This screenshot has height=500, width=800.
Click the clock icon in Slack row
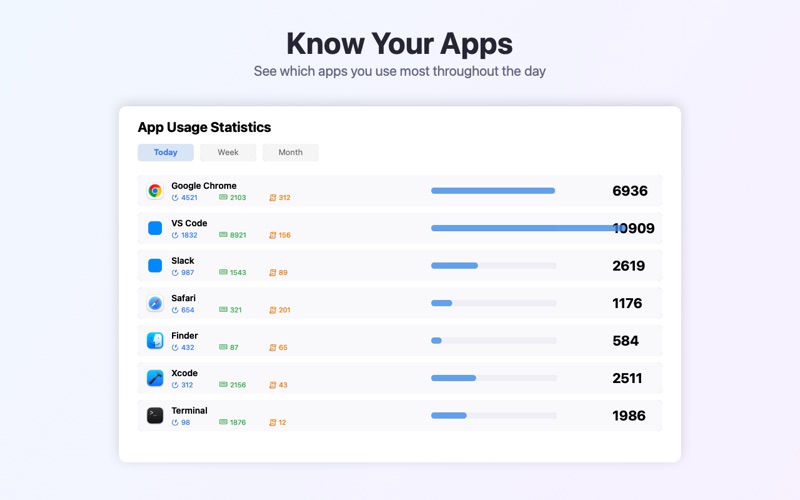tap(175, 272)
